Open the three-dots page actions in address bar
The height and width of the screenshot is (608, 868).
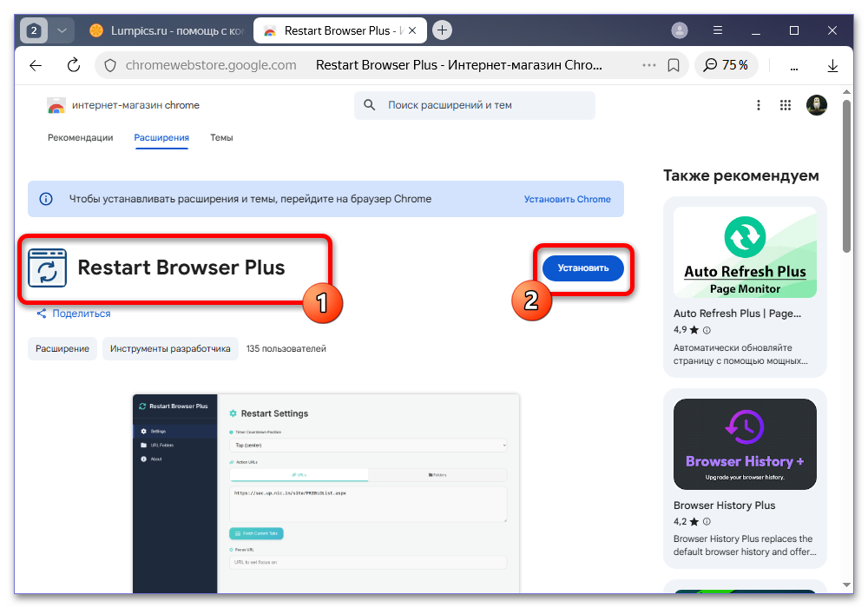tap(648, 65)
